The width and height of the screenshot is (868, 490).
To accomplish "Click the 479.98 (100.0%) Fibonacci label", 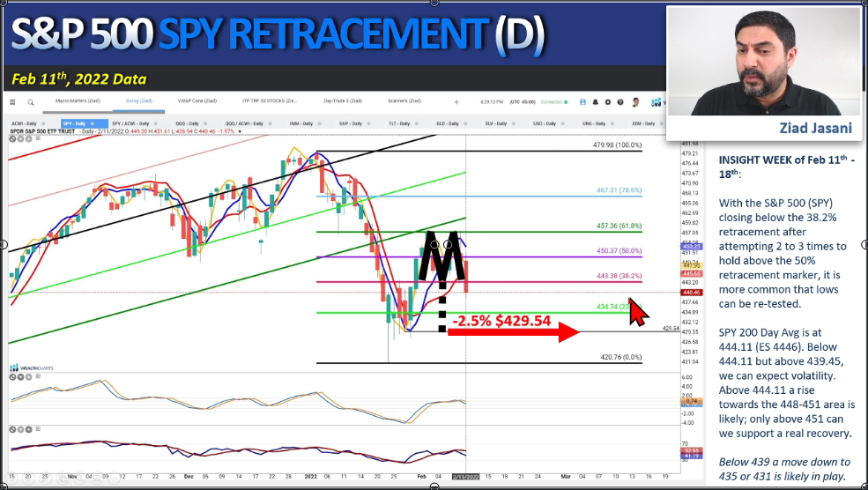I will [x=617, y=145].
